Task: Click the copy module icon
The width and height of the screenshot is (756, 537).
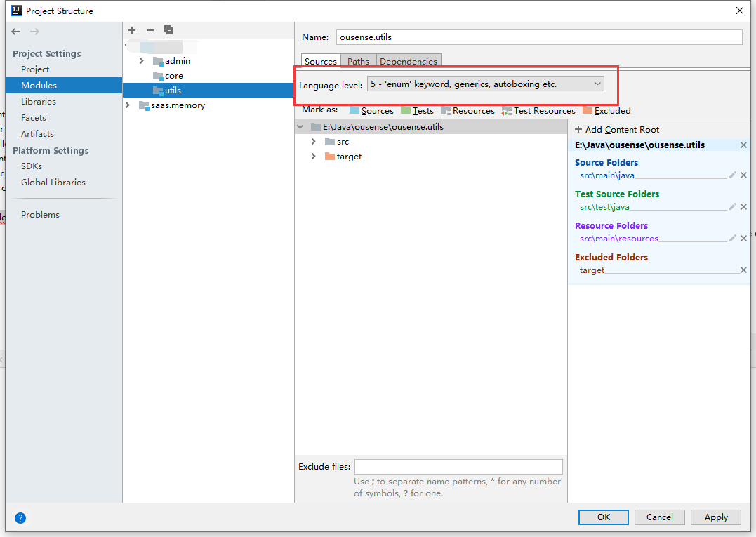Action: [168, 30]
